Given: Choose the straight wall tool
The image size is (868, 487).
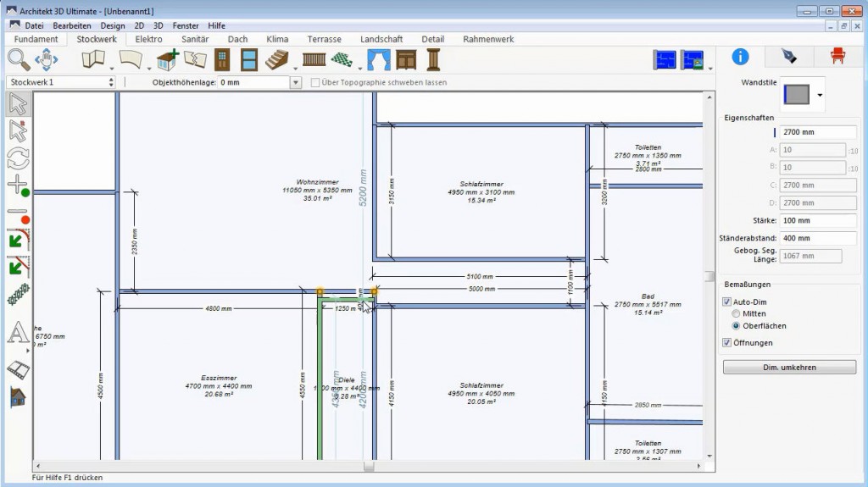Looking at the screenshot, I should (x=93, y=59).
